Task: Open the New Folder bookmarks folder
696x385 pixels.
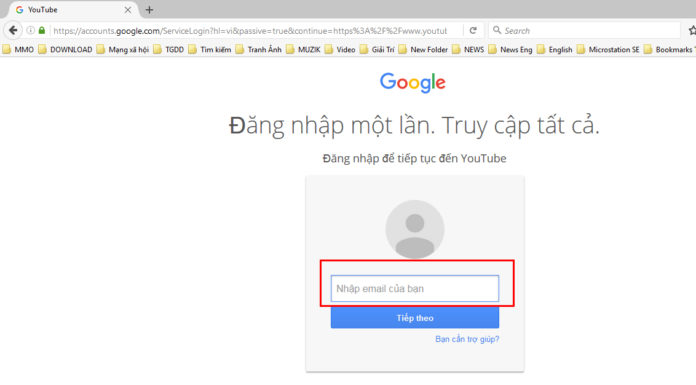Action: tap(423, 49)
